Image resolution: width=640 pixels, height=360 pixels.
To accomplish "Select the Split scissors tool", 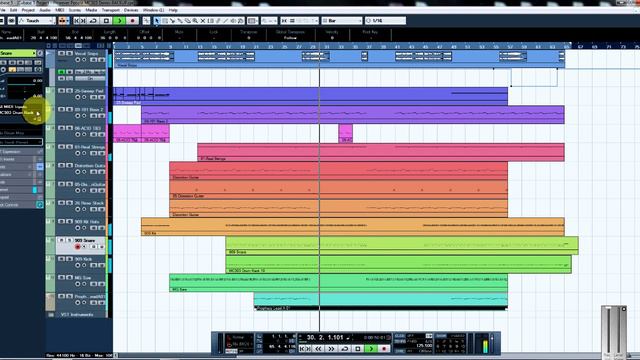I will tap(172, 20).
